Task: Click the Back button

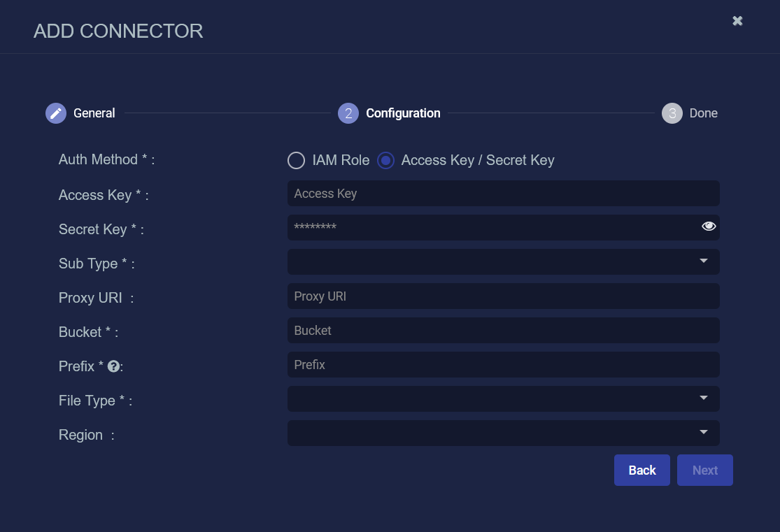Action: [641, 470]
